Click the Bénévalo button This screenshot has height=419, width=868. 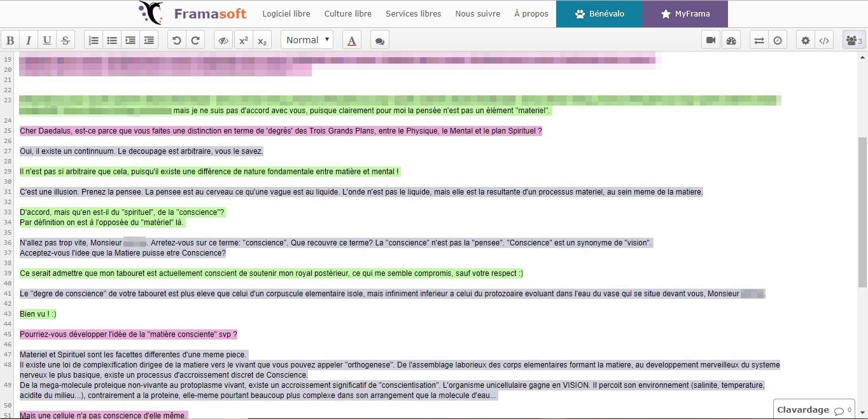[599, 14]
